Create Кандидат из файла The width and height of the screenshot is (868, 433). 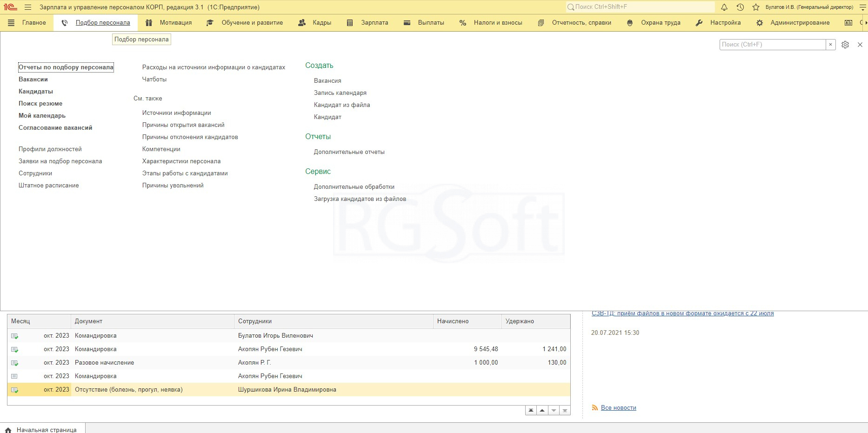pos(342,105)
